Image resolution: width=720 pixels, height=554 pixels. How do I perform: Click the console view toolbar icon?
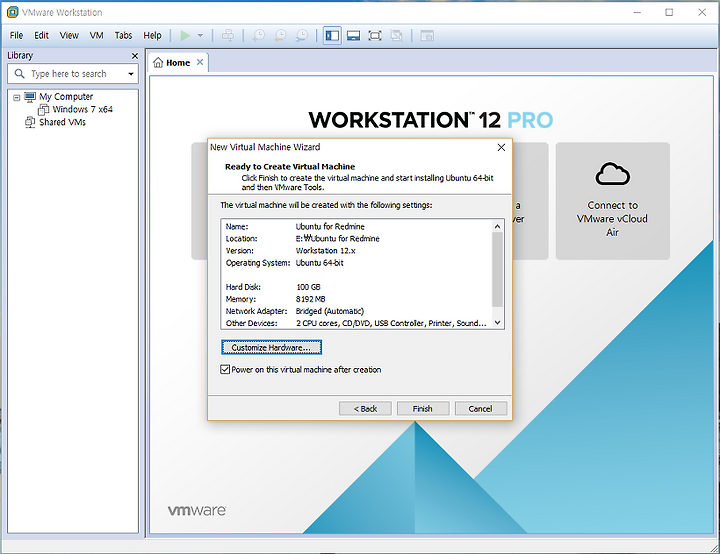427,35
